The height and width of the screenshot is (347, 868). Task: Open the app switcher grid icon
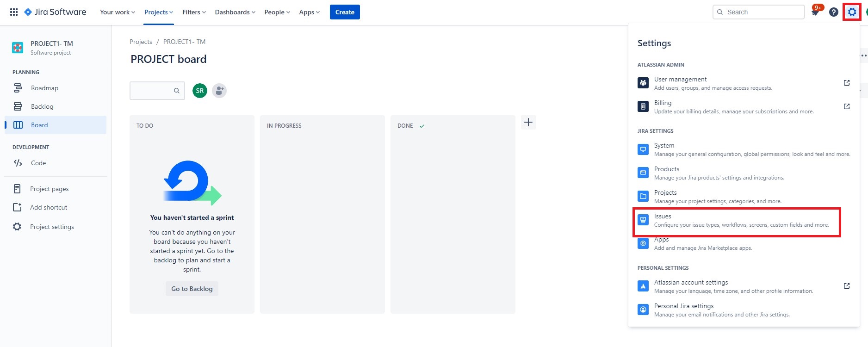(14, 12)
